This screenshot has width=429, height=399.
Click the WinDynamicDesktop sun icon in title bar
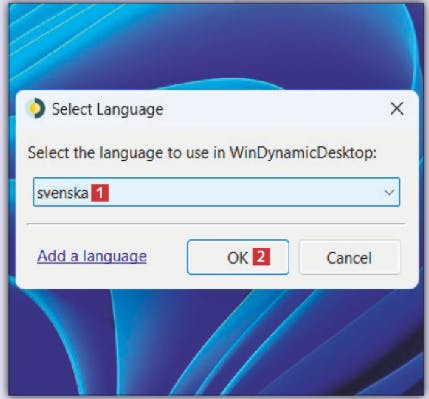tap(36, 108)
